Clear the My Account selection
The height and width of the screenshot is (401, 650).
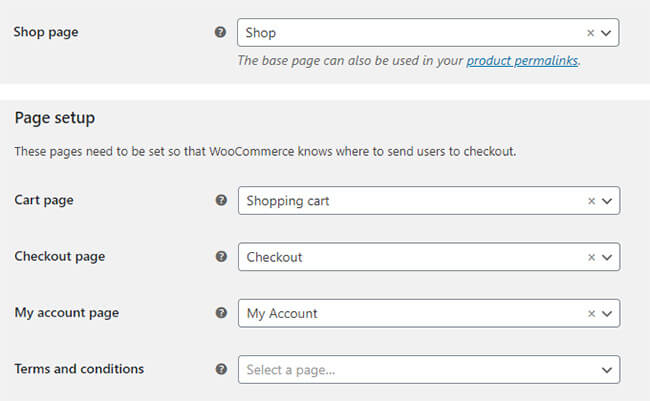coord(592,314)
